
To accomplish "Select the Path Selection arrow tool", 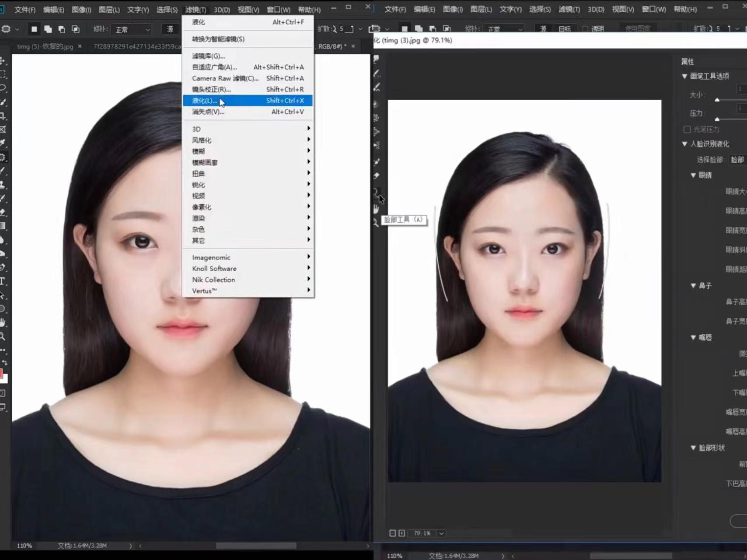I will tap(3, 295).
